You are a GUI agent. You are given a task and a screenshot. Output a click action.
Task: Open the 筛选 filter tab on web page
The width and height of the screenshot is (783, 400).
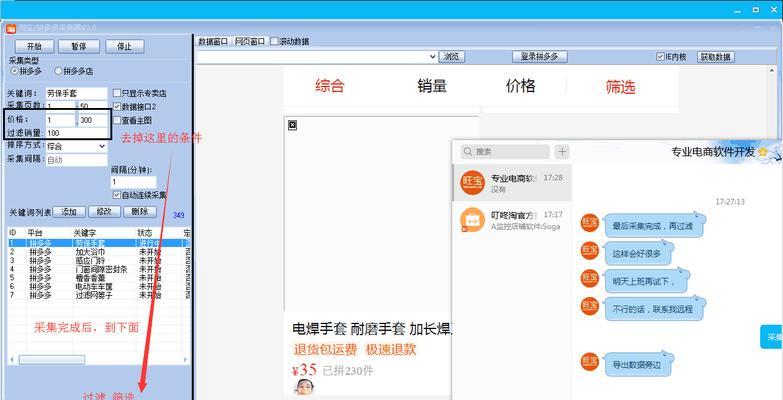620,87
